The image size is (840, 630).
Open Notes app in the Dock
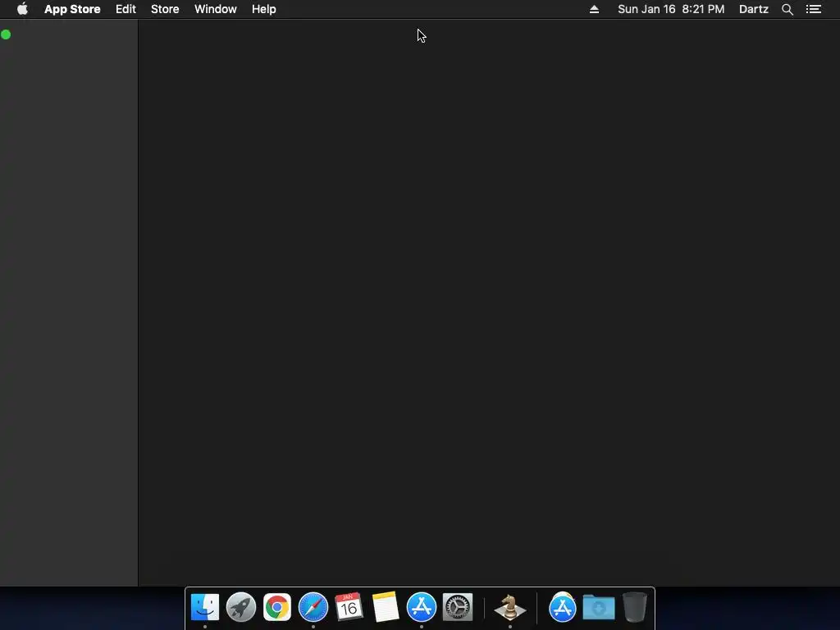pos(386,607)
